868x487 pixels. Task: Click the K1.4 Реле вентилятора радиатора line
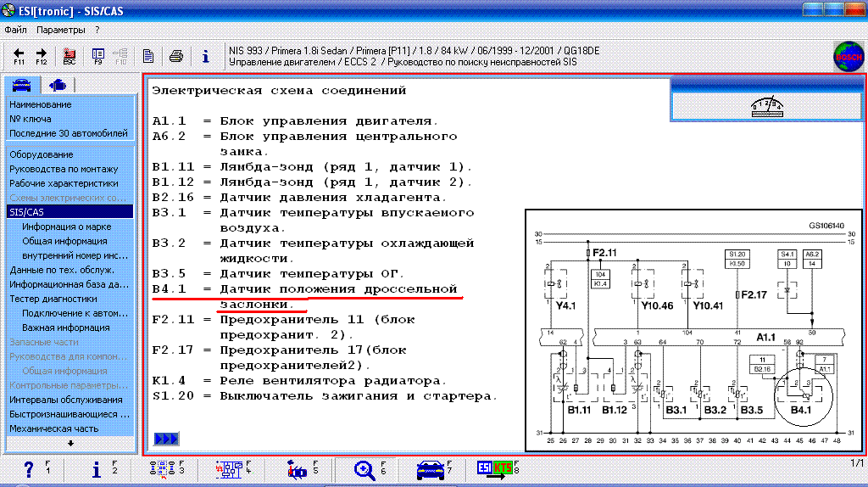pos(299,381)
